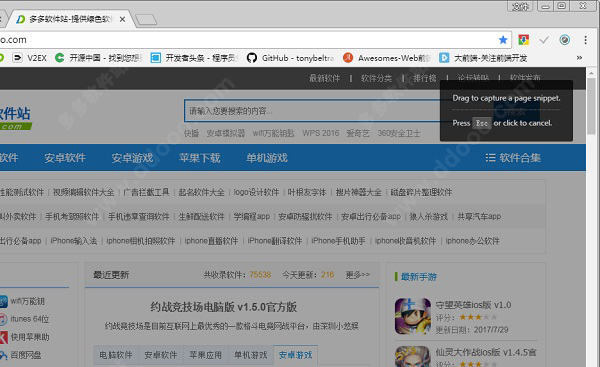The height and width of the screenshot is (367, 600).
Task: Open 磁盘碎片整理软件 link
Action: pos(421,192)
